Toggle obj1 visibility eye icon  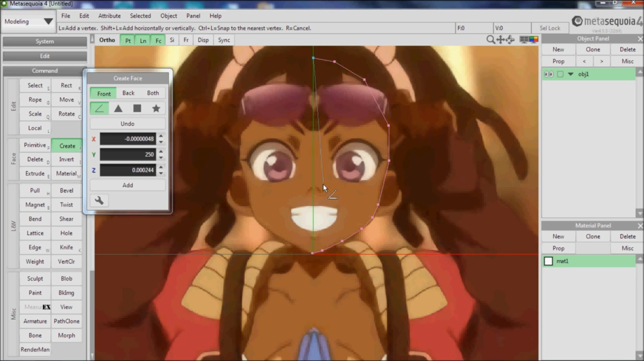click(549, 74)
